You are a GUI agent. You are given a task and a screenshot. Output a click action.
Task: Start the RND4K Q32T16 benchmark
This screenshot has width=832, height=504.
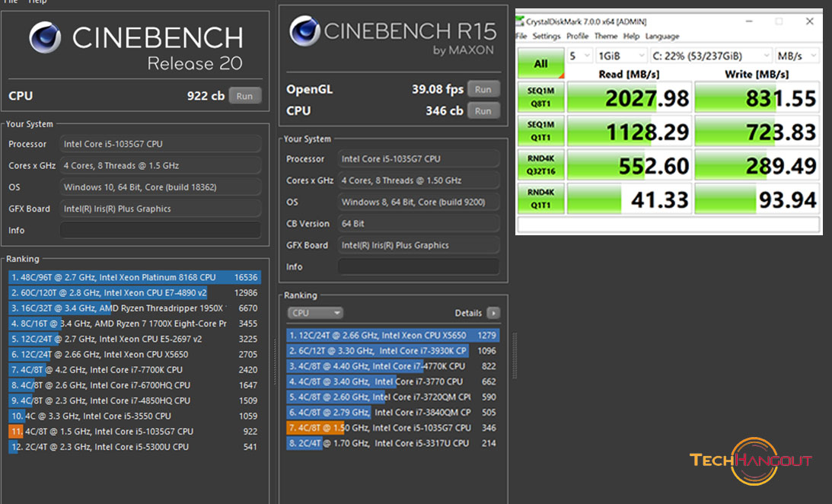540,165
